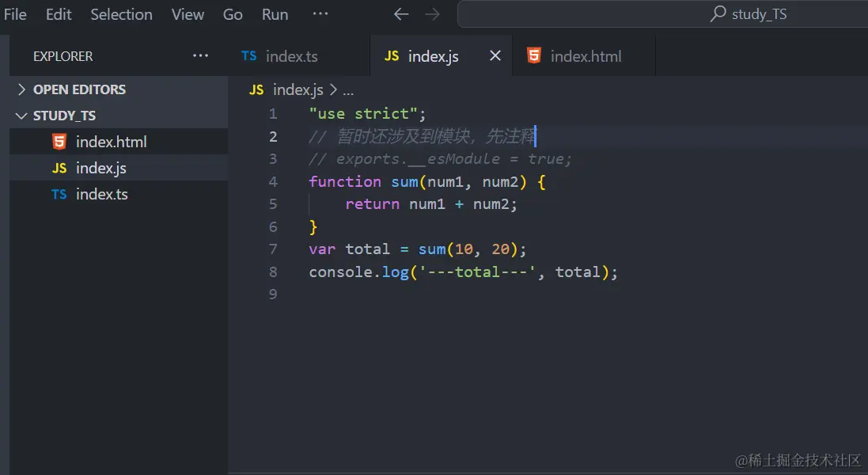
Task: Click the search magnifier icon in title bar
Action: click(718, 13)
